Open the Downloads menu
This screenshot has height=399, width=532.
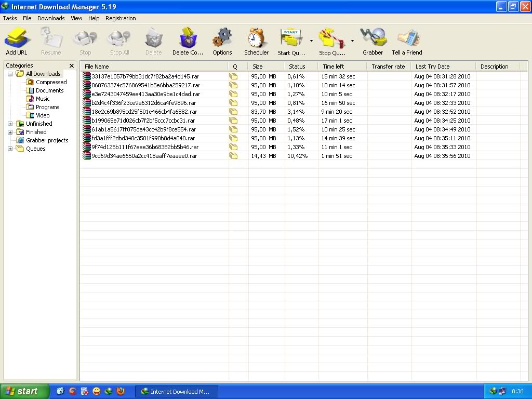[51, 18]
